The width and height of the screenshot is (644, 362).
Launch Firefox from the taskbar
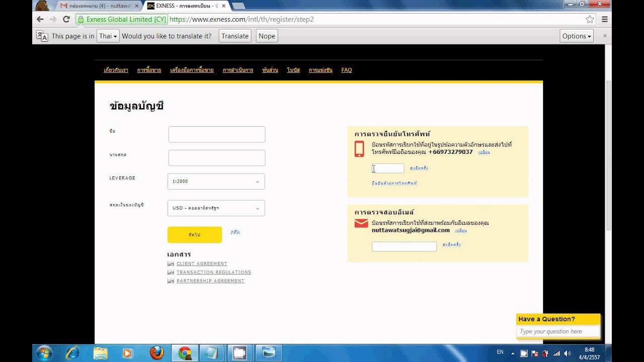pyautogui.click(x=156, y=353)
